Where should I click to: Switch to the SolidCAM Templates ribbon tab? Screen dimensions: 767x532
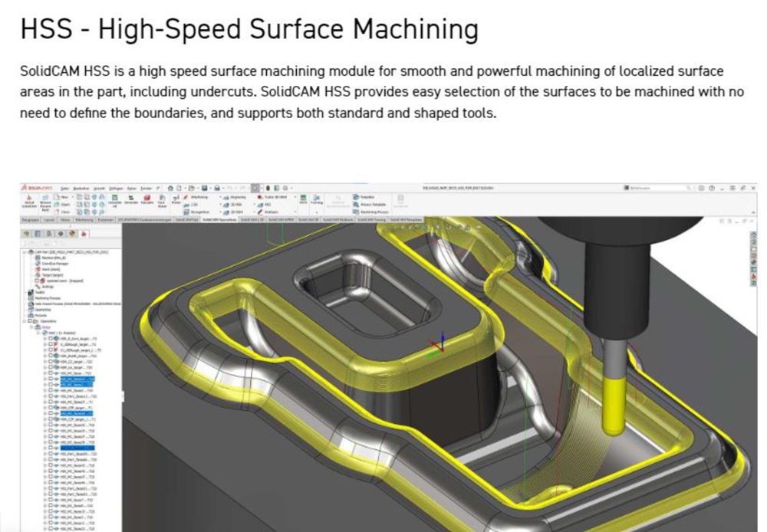406,220
